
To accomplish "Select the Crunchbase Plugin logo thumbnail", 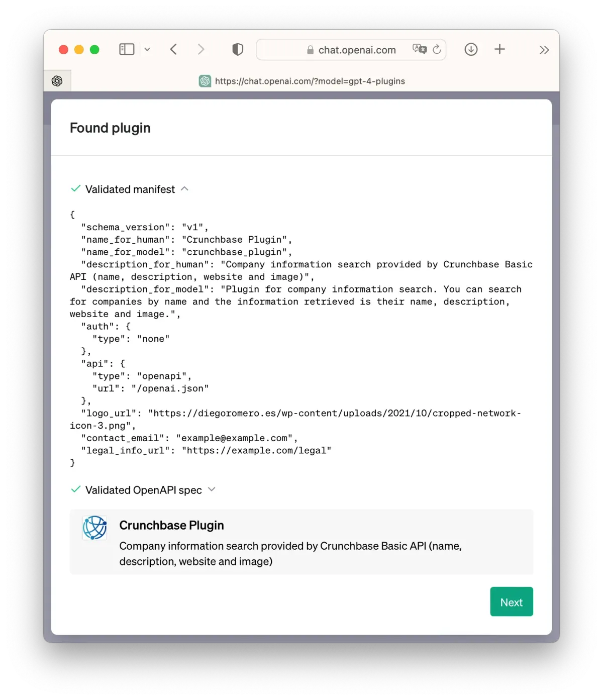I will pos(94,528).
